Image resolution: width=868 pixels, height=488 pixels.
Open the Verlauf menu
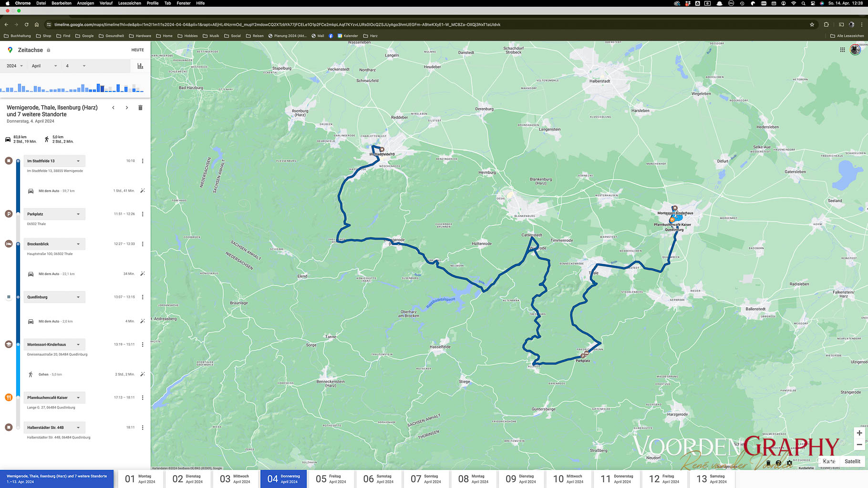click(106, 3)
